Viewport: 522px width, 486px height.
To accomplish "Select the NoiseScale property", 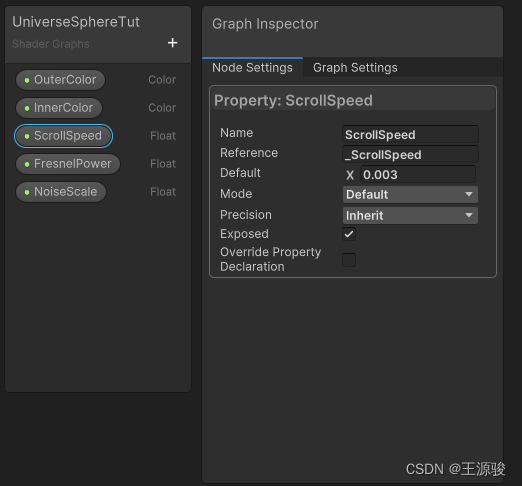I will click(x=61, y=192).
